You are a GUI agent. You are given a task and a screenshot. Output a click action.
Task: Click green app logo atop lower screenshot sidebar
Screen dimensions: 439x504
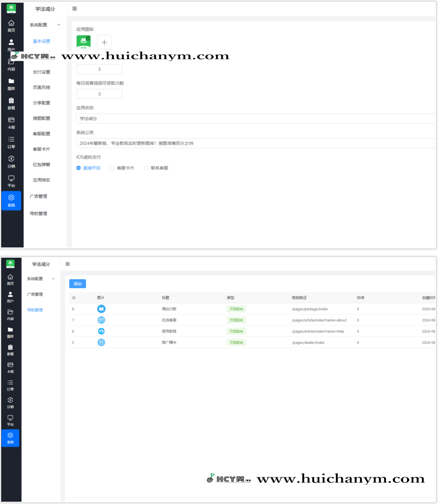(10, 264)
